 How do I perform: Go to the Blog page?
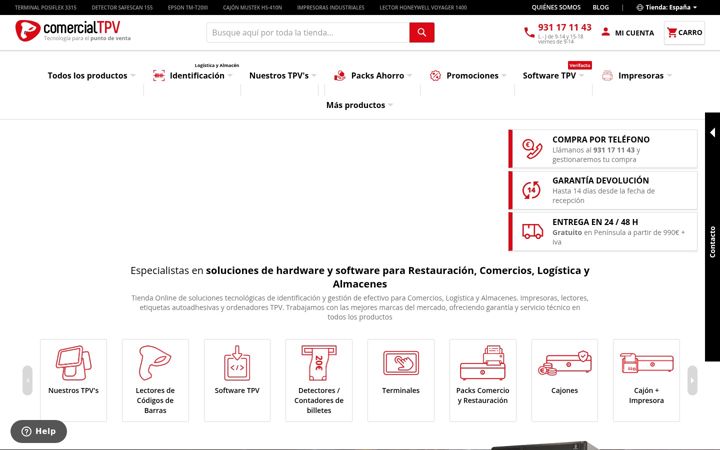point(601,7)
